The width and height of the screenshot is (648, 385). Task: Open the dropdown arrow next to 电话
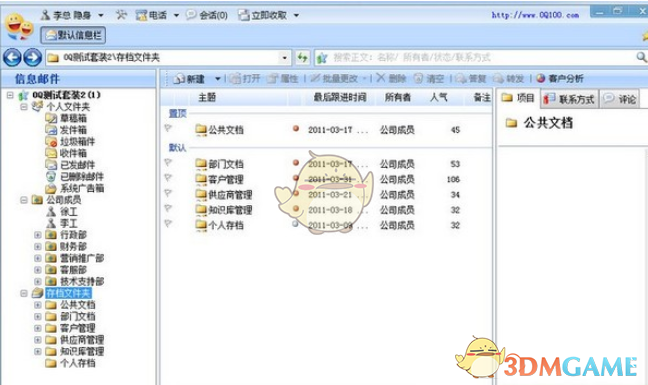pos(176,16)
